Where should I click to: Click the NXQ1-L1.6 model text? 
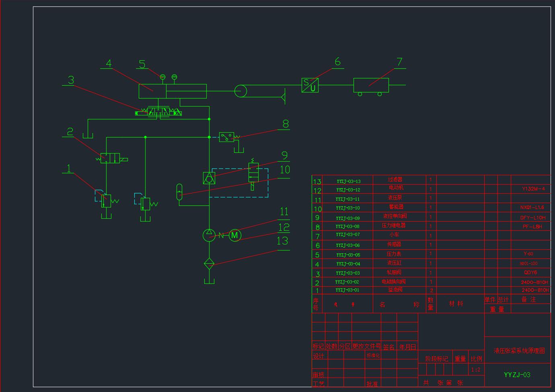[532, 207]
